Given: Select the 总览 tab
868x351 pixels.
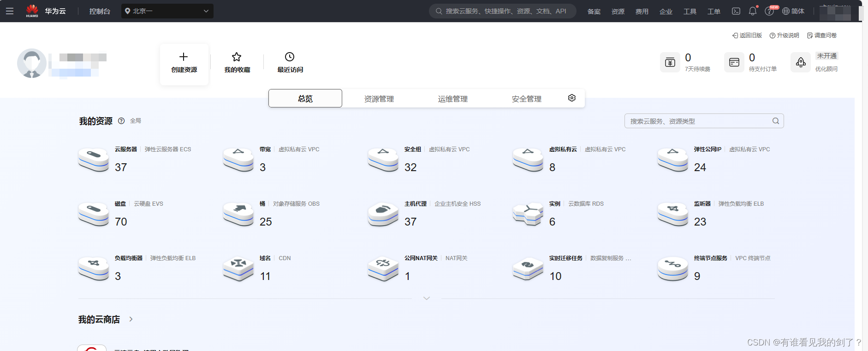Looking at the screenshot, I should point(305,98).
